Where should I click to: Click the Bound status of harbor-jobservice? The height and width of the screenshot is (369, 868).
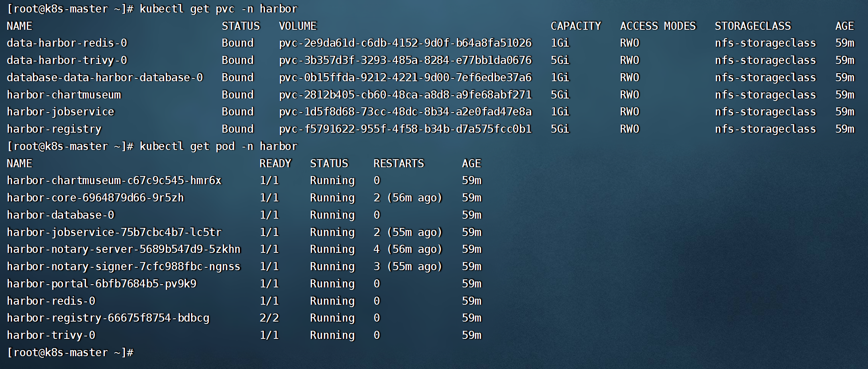coord(238,111)
